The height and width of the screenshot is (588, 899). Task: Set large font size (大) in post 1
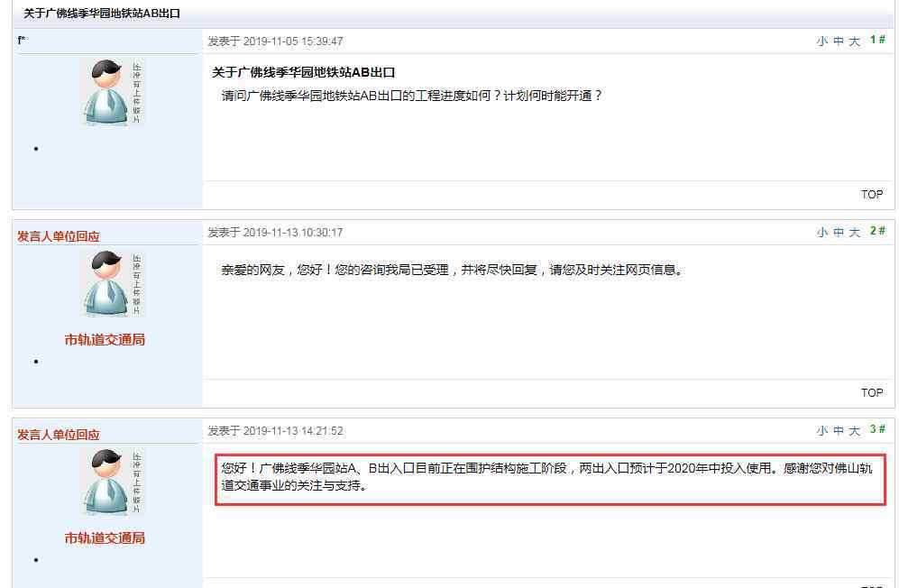point(854,41)
